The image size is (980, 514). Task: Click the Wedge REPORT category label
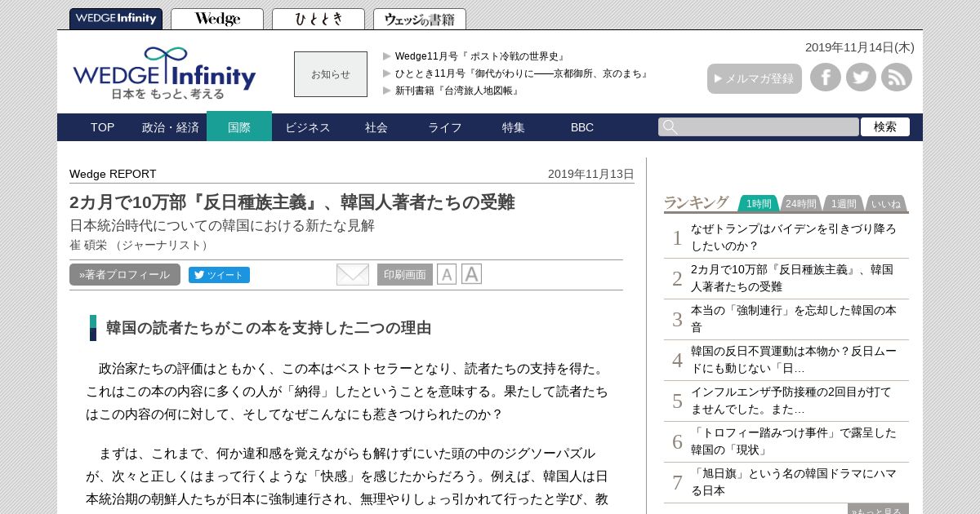(x=113, y=174)
